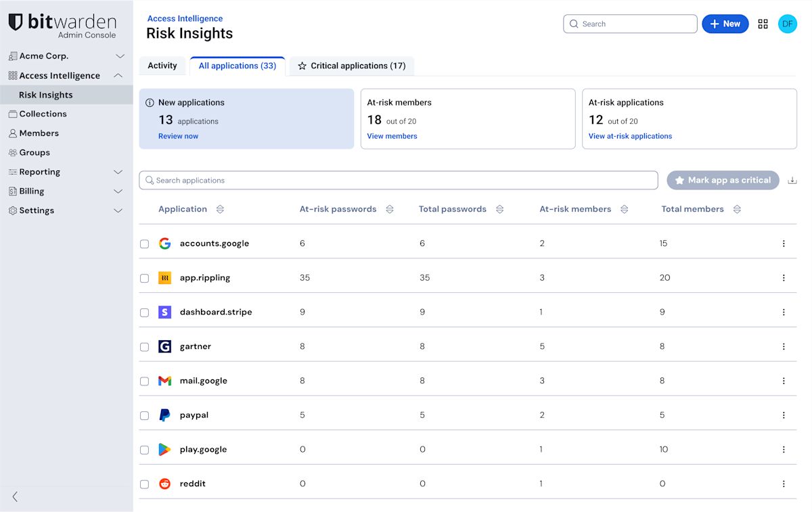Open the options menu for paypal row
The image size is (812, 512).
pos(784,415)
